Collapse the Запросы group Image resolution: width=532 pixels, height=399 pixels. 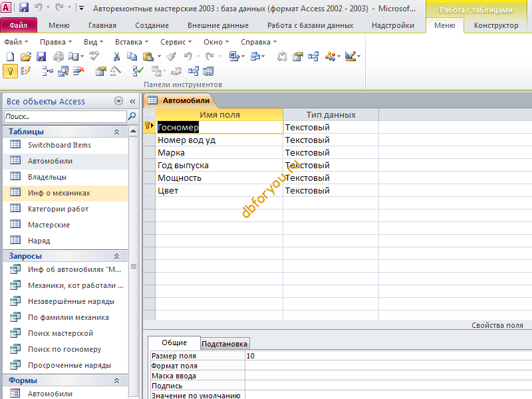116,256
